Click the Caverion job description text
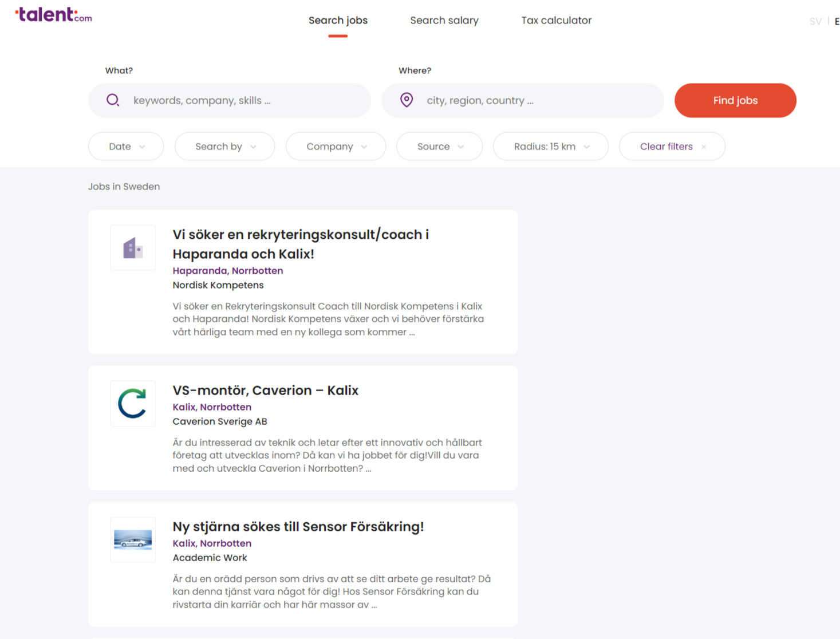 pyautogui.click(x=327, y=455)
